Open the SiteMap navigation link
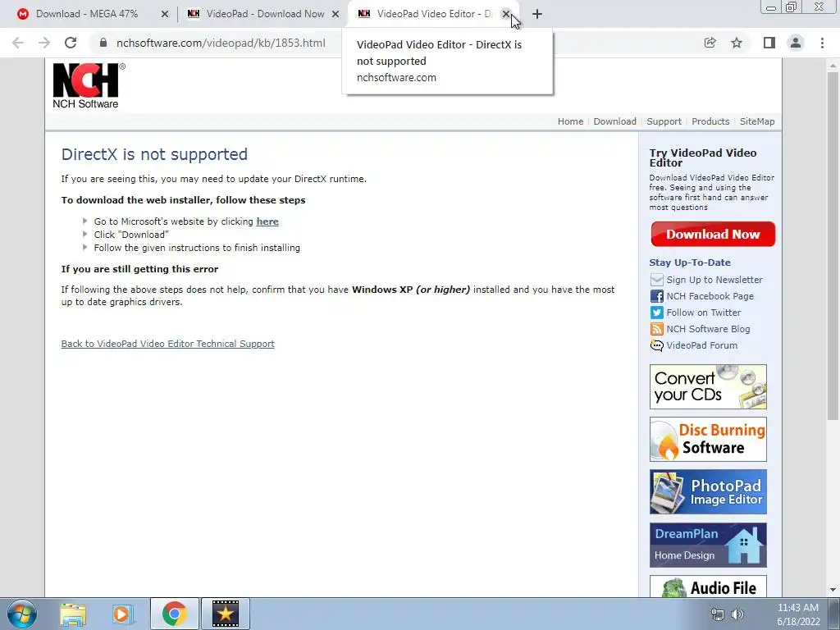Image resolution: width=840 pixels, height=630 pixels. [x=757, y=121]
